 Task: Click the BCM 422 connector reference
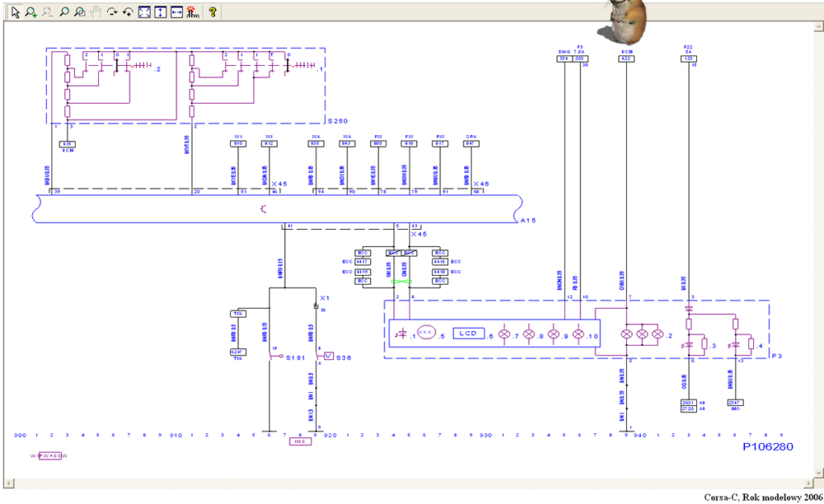(626, 58)
